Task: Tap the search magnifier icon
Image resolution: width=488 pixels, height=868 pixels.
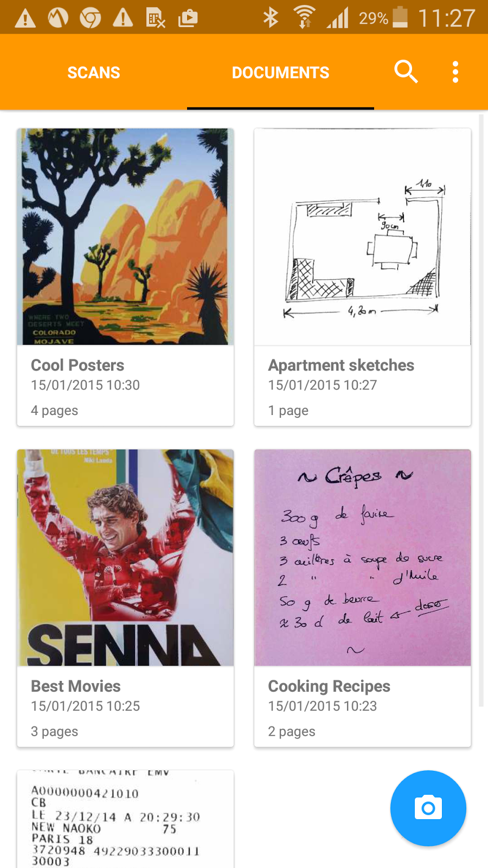Action: point(406,72)
